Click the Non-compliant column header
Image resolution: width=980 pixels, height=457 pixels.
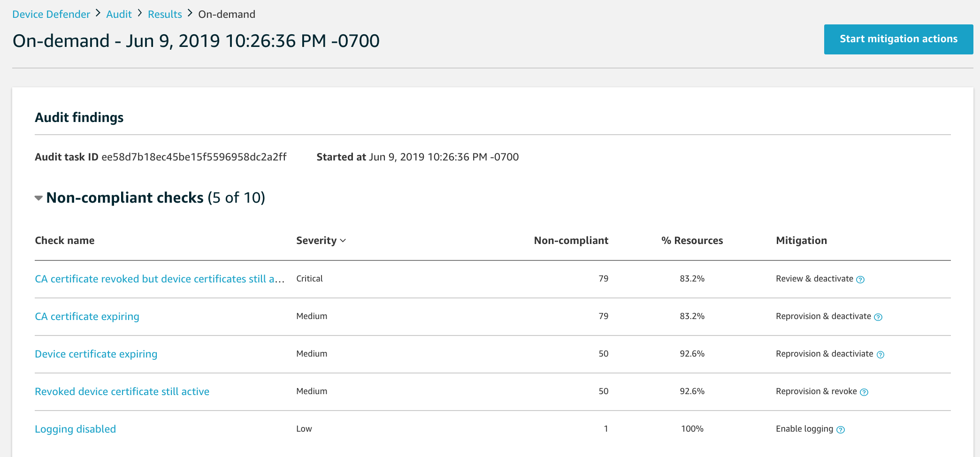point(571,240)
